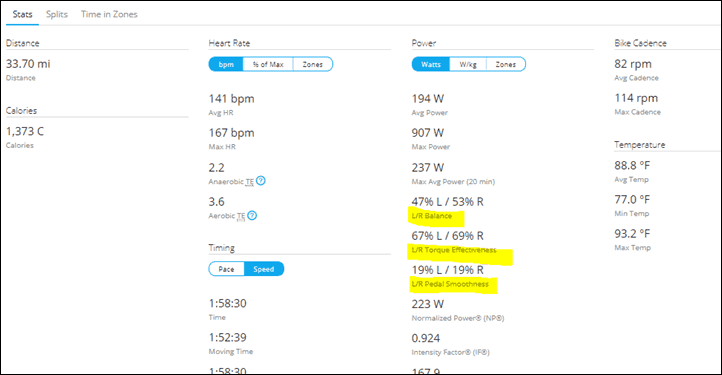Click the Normalized Power (NP) label
The height and width of the screenshot is (375, 722).
458,318
